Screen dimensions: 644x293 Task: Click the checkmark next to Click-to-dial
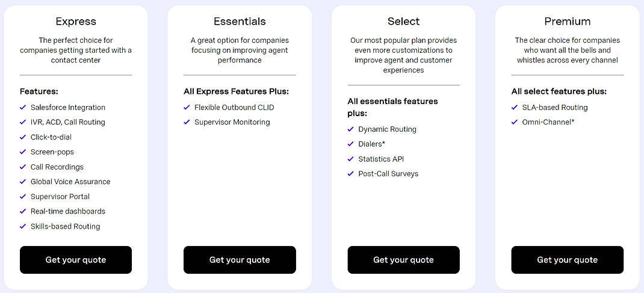click(23, 137)
